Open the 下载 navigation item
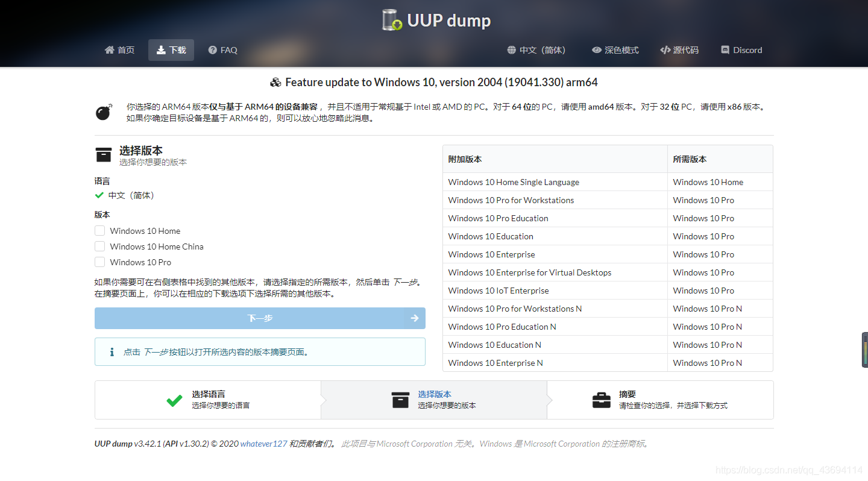This screenshot has height=481, width=868. pos(171,50)
